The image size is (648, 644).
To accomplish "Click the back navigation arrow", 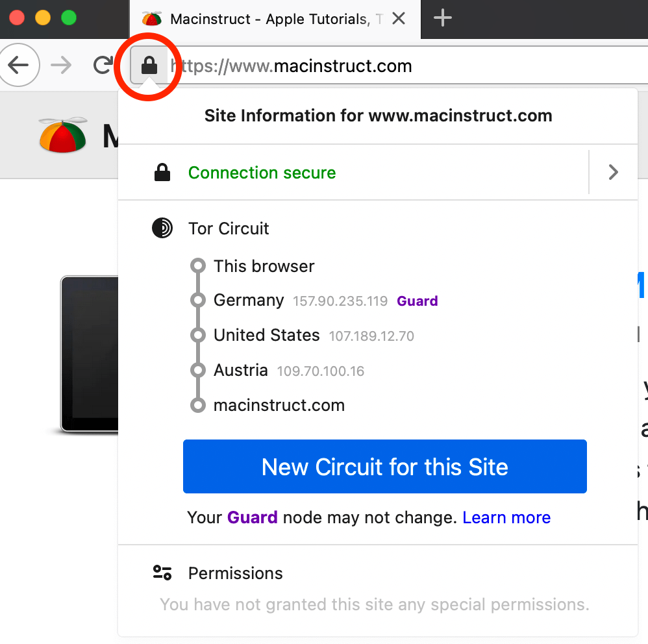I will coord(19,65).
